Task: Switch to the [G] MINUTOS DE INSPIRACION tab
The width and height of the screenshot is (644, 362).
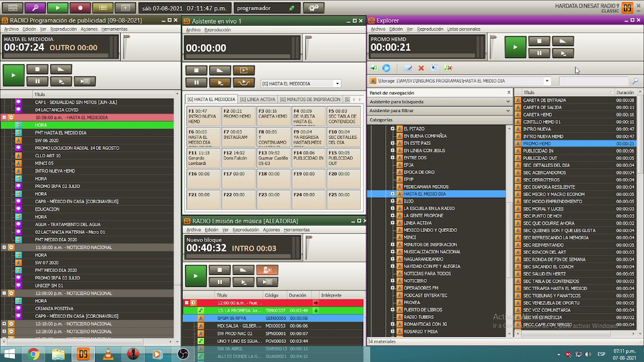Action: point(310,100)
